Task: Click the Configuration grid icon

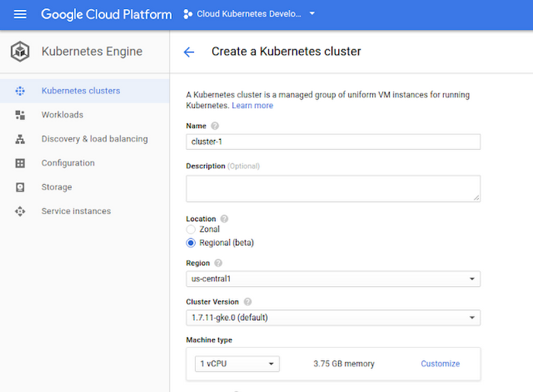Action: point(20,163)
